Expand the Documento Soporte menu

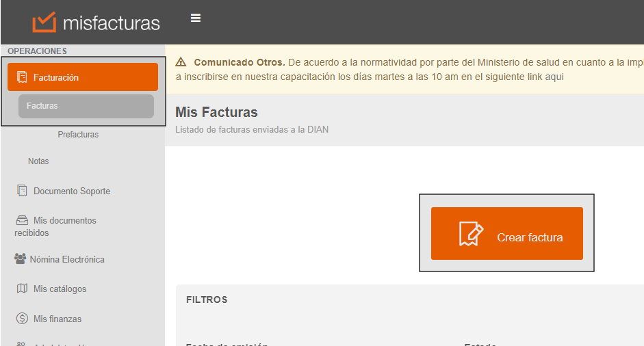click(72, 191)
